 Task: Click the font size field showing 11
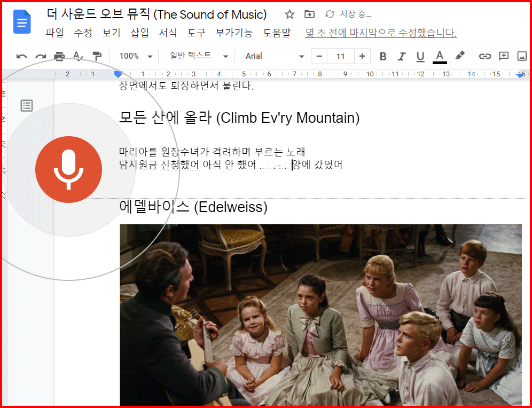(x=341, y=56)
